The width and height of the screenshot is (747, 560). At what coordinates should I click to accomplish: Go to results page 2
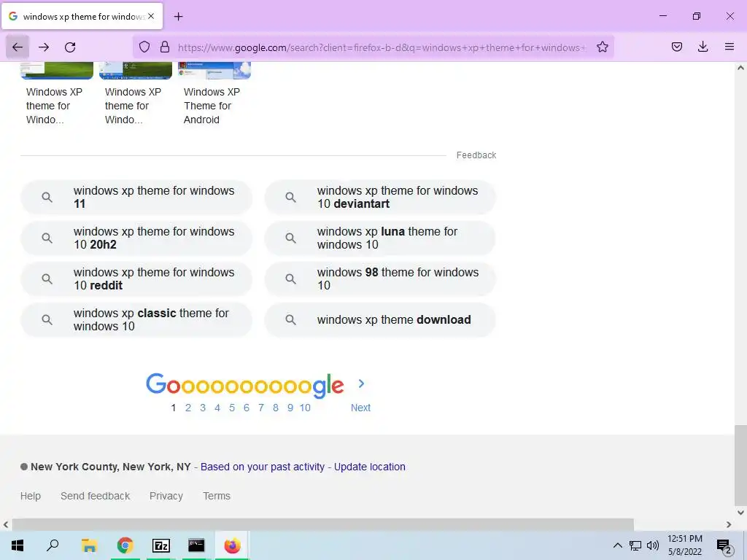188,408
